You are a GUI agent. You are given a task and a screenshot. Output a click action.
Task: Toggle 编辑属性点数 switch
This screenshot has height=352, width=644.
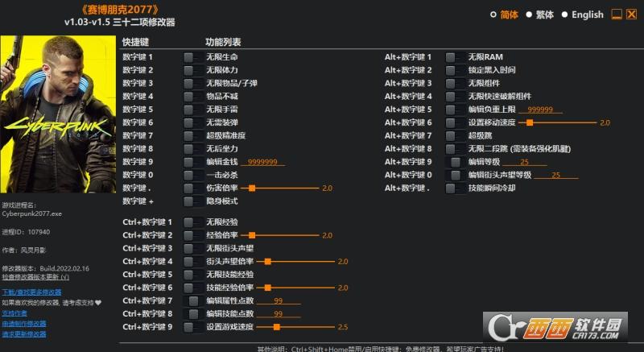pyautogui.click(x=192, y=300)
